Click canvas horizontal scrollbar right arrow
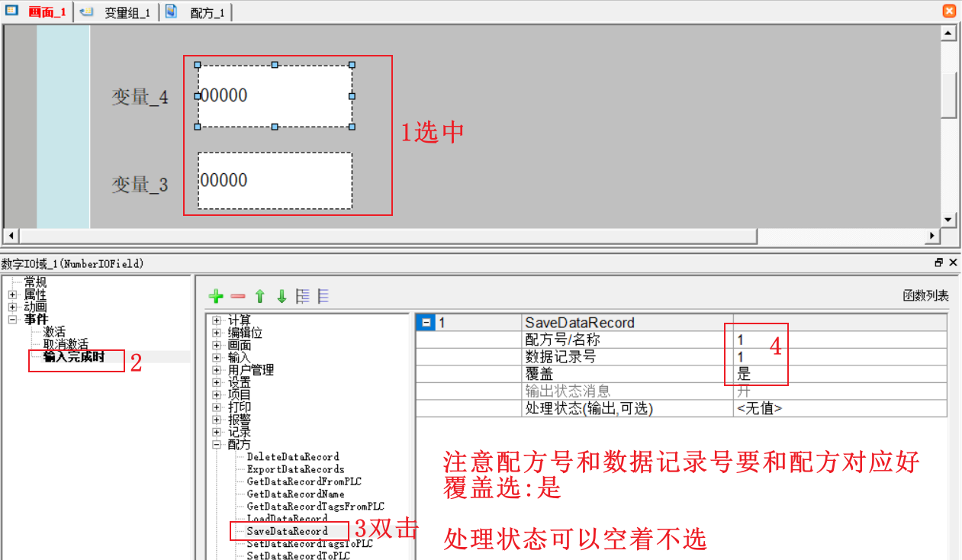Image resolution: width=962 pixels, height=560 pixels. (931, 235)
